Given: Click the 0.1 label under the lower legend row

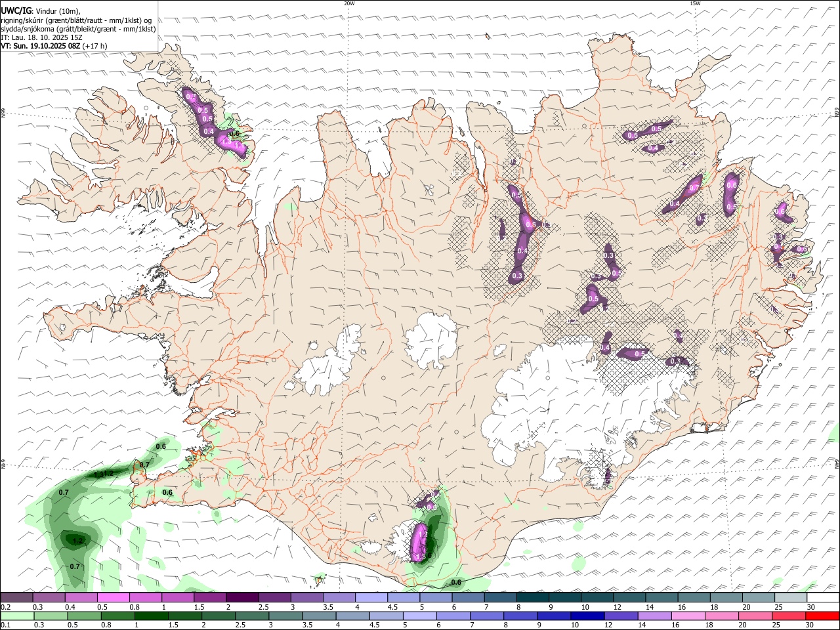Looking at the screenshot, I should pos(5,625).
